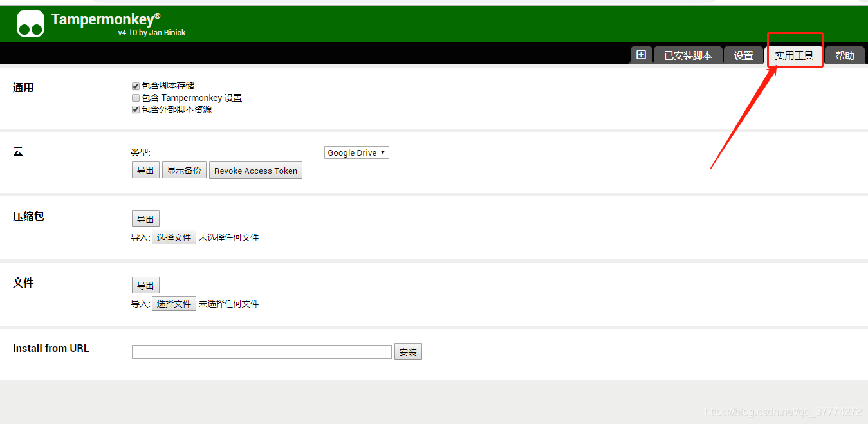
Task: Choose file for 文件 import
Action: [x=174, y=304]
